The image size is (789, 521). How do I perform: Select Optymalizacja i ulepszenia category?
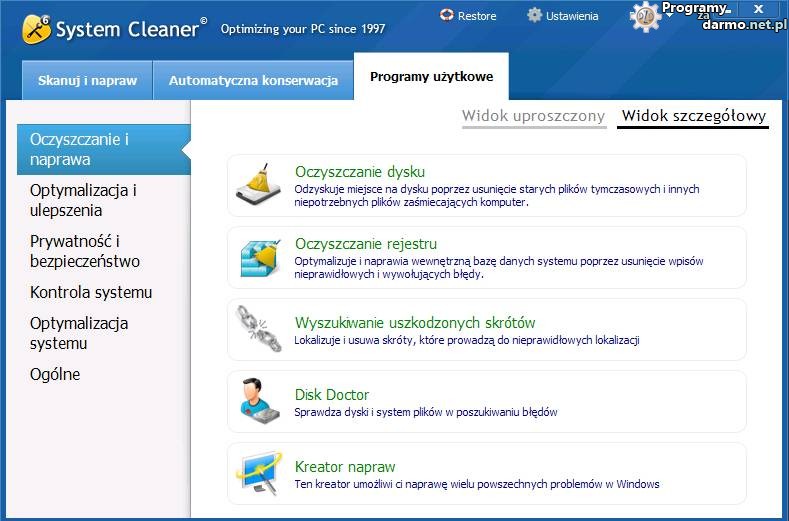pyautogui.click(x=84, y=200)
